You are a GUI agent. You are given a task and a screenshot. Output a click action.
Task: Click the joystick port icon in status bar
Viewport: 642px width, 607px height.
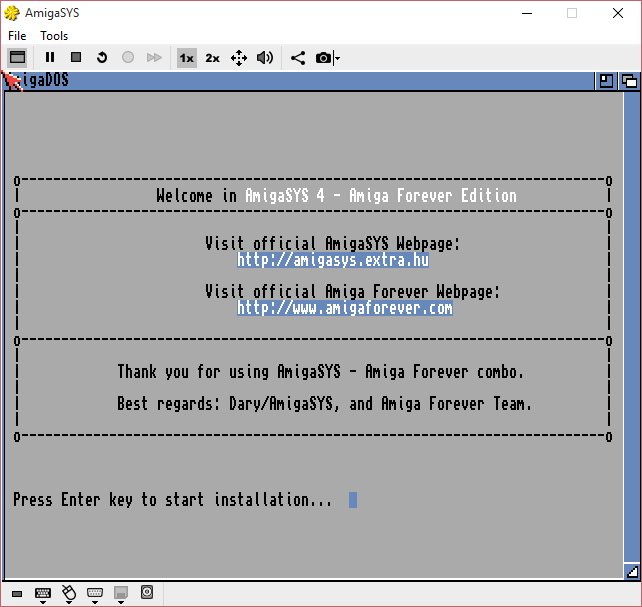95,592
